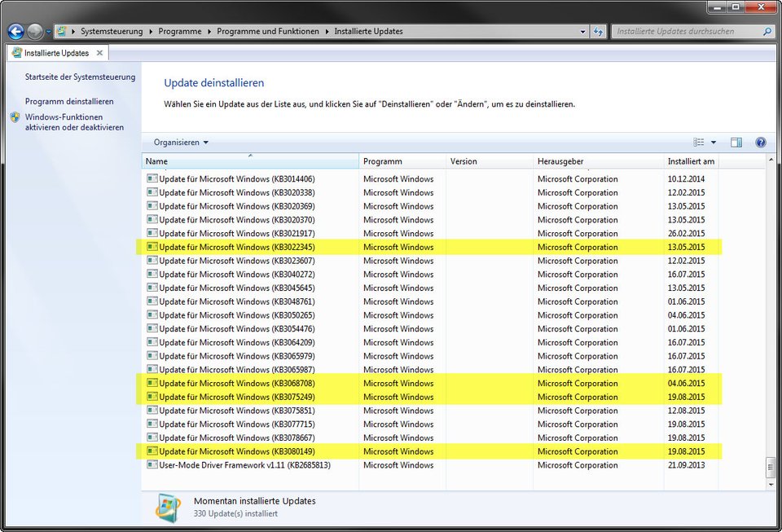Click the icon of update KB3022345

pyautogui.click(x=152, y=247)
